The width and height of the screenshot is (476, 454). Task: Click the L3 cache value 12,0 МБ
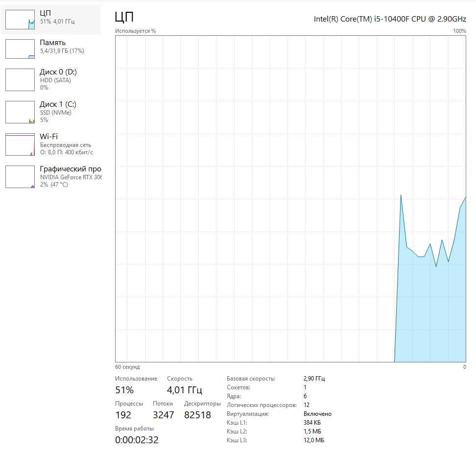[314, 440]
